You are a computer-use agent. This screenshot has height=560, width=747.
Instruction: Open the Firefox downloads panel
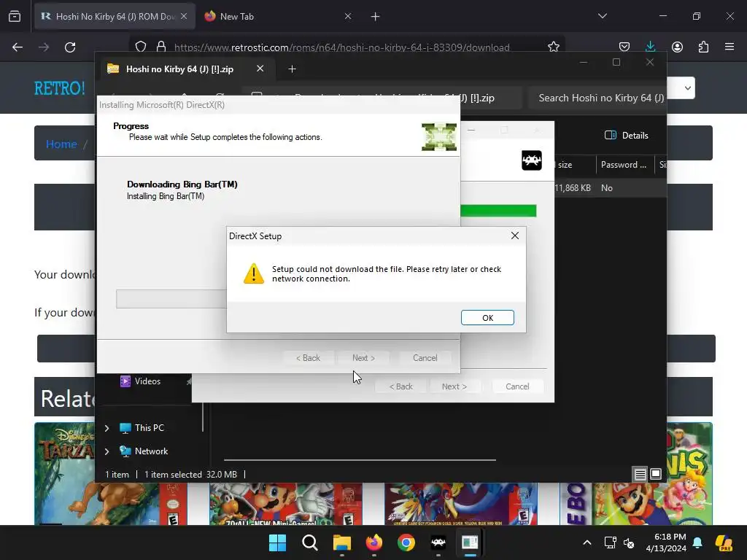click(x=650, y=47)
